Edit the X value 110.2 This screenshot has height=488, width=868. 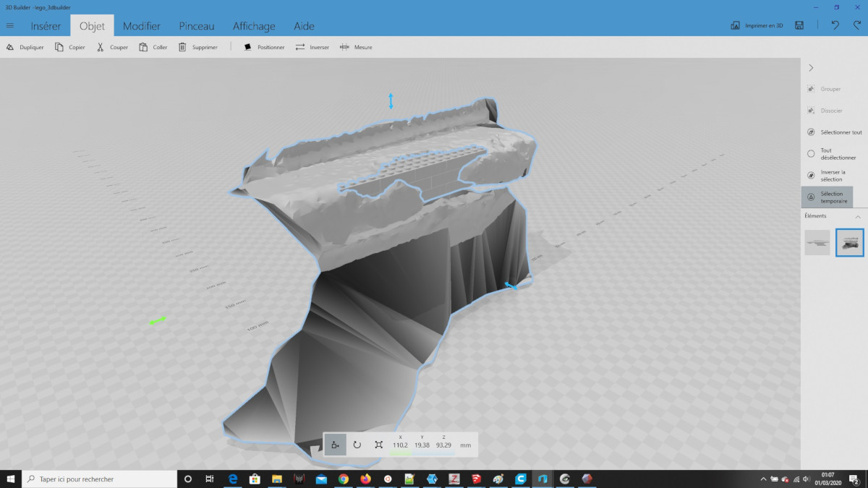400,445
